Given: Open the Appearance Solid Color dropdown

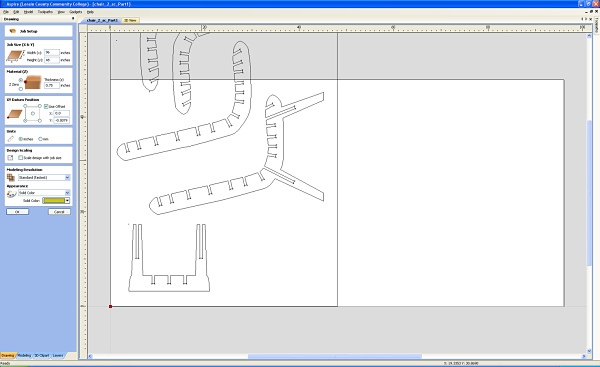Looking at the screenshot, I should click(x=67, y=193).
